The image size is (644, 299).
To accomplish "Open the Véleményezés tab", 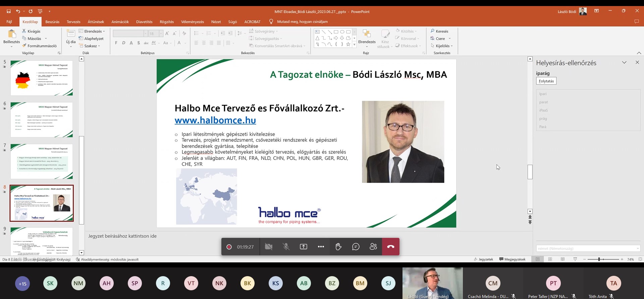I will (193, 22).
